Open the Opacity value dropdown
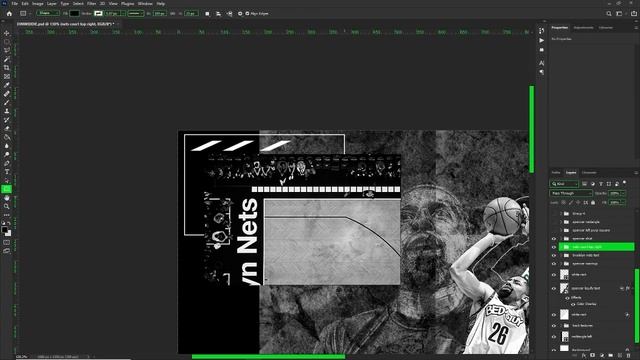The width and height of the screenshot is (640, 360). click(x=623, y=193)
